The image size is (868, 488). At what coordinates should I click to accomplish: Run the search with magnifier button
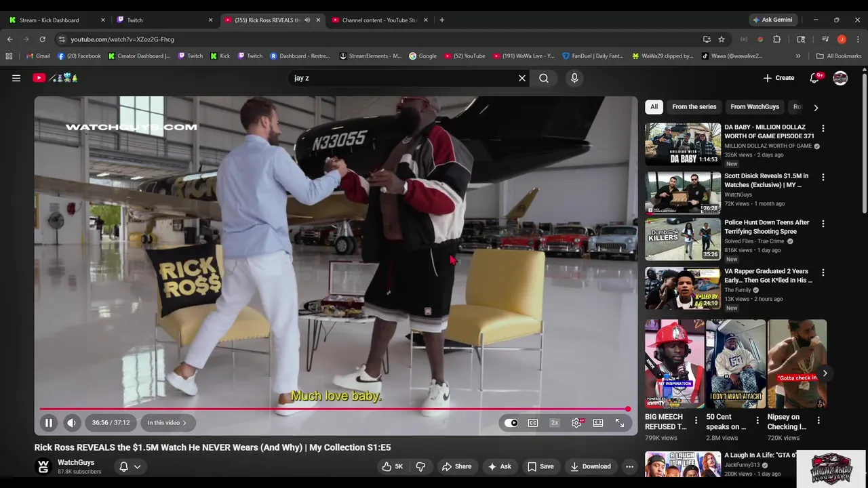pos(544,78)
